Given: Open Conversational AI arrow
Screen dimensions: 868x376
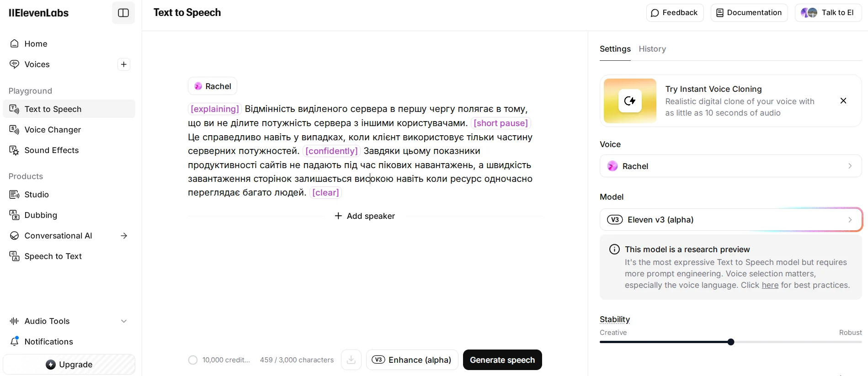Looking at the screenshot, I should point(124,236).
